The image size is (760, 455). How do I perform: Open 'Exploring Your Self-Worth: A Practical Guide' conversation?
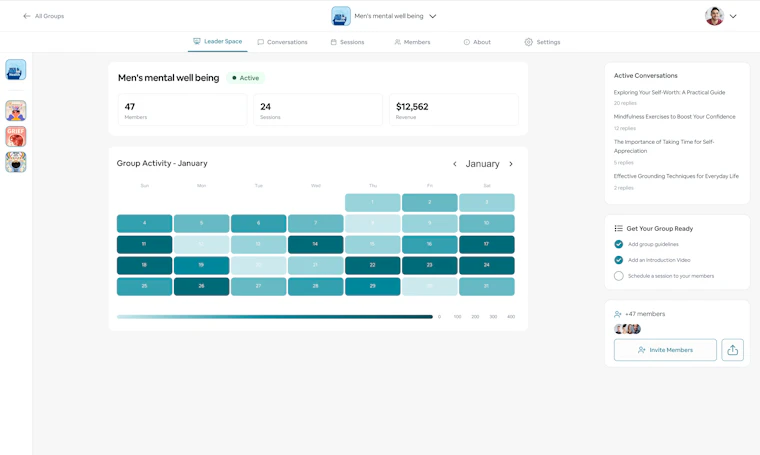click(669, 93)
